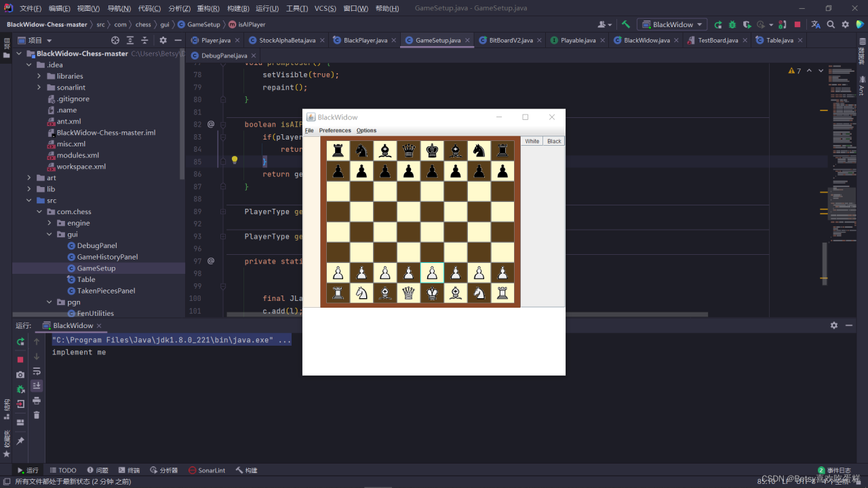
Task: Open the SonarLint tool window
Action: [x=207, y=470]
